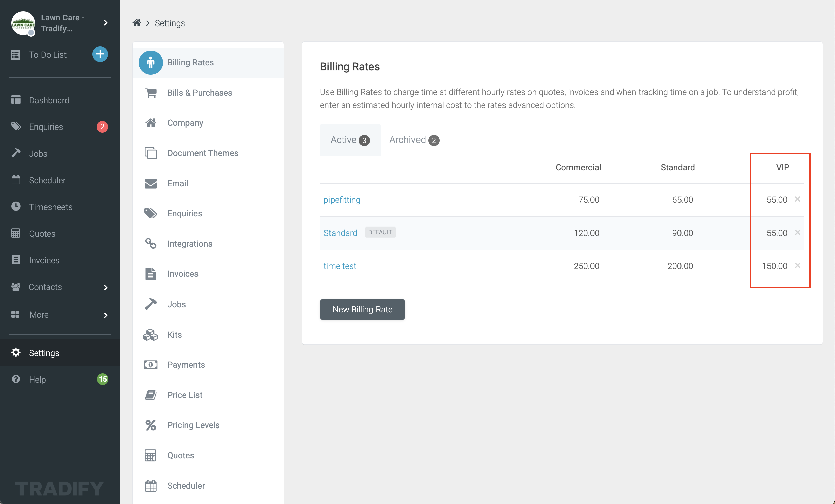Click pipefitting Commercial value 75.00
Viewport: 835px width, 504px height.
(x=589, y=199)
